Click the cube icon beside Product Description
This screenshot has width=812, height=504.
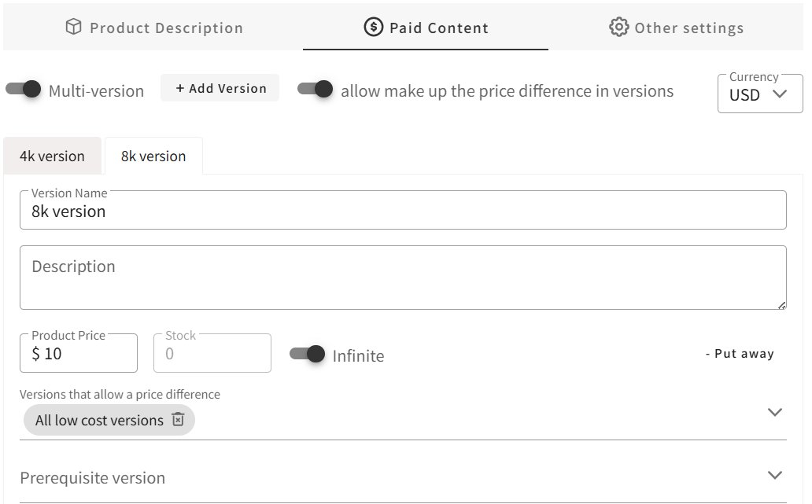point(73,28)
